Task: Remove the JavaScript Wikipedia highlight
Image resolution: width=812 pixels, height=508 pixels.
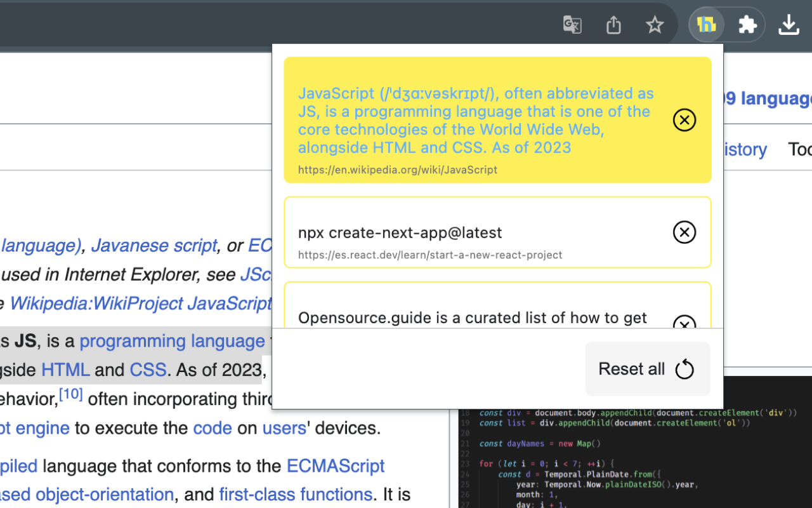Action: (684, 120)
